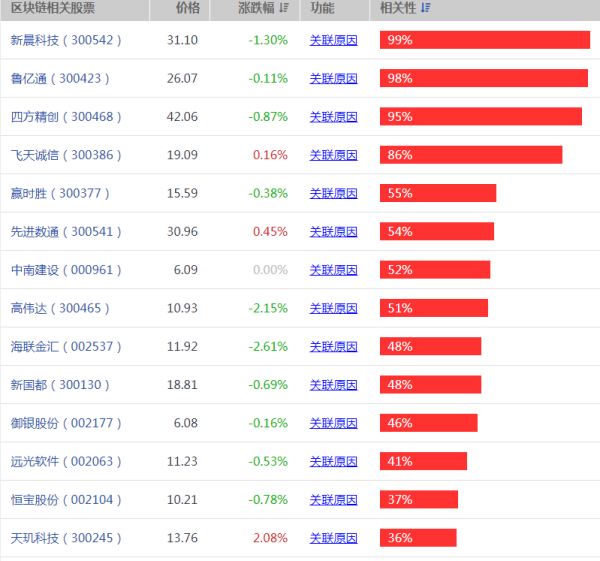Select the 0.00% change for 中南建设
This screenshot has width=600, height=561.
coord(270,270)
